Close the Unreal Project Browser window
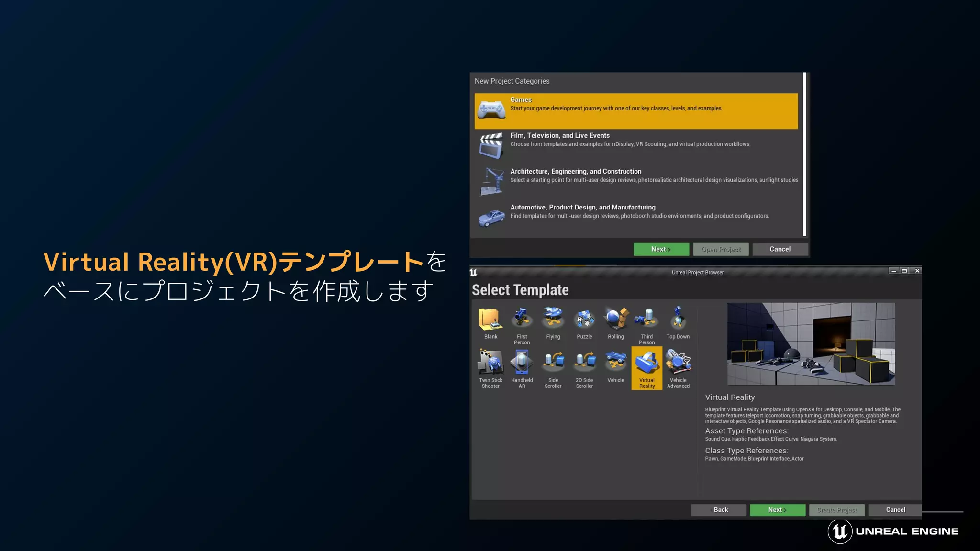980x551 pixels. coord(917,271)
